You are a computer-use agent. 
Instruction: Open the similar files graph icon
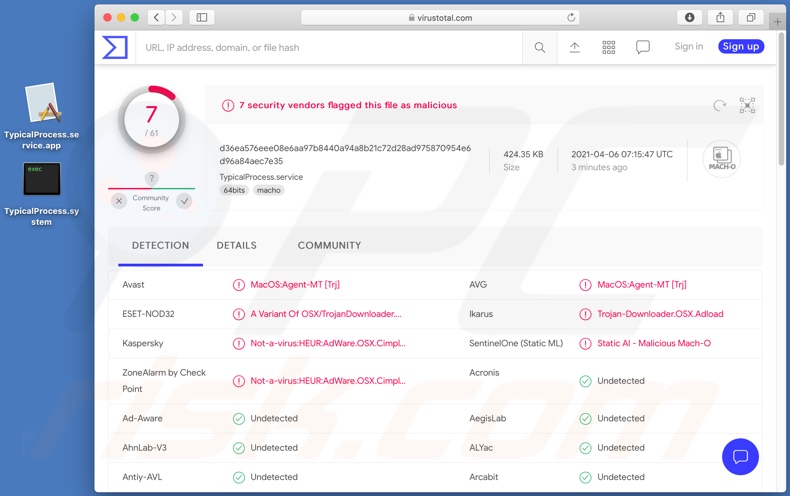pos(747,105)
